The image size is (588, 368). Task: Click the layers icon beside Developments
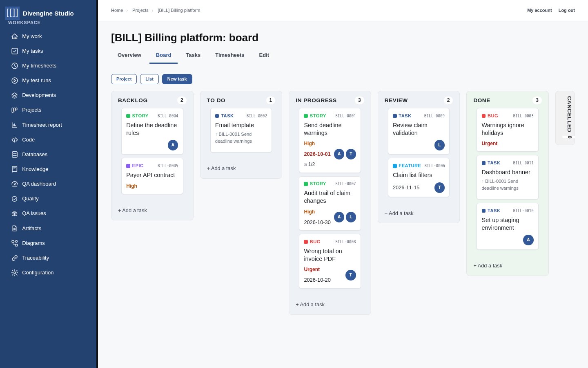click(x=15, y=95)
